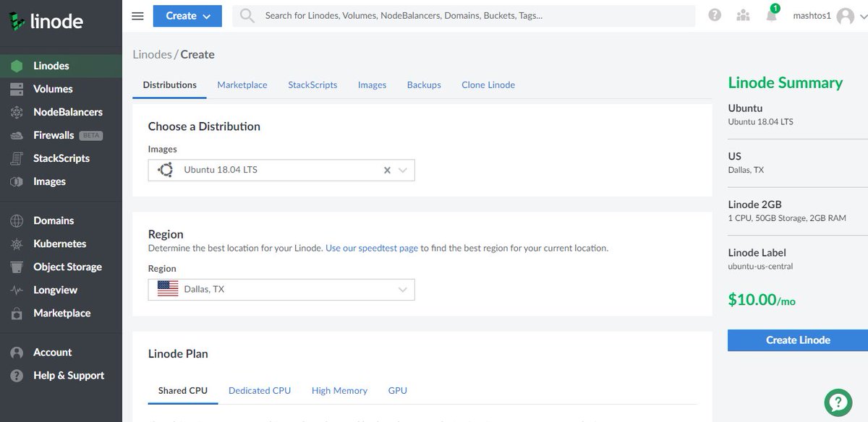Click the US flag in Region field

168,289
